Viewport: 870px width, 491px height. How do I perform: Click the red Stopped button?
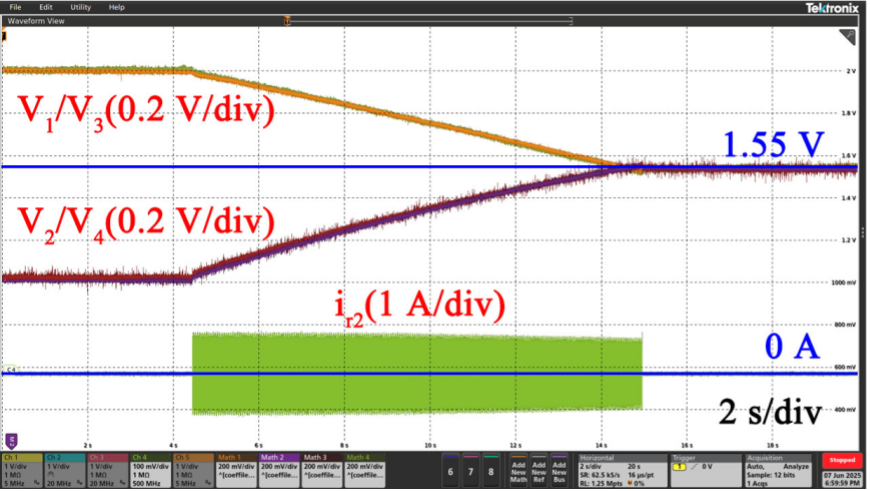(x=840, y=460)
